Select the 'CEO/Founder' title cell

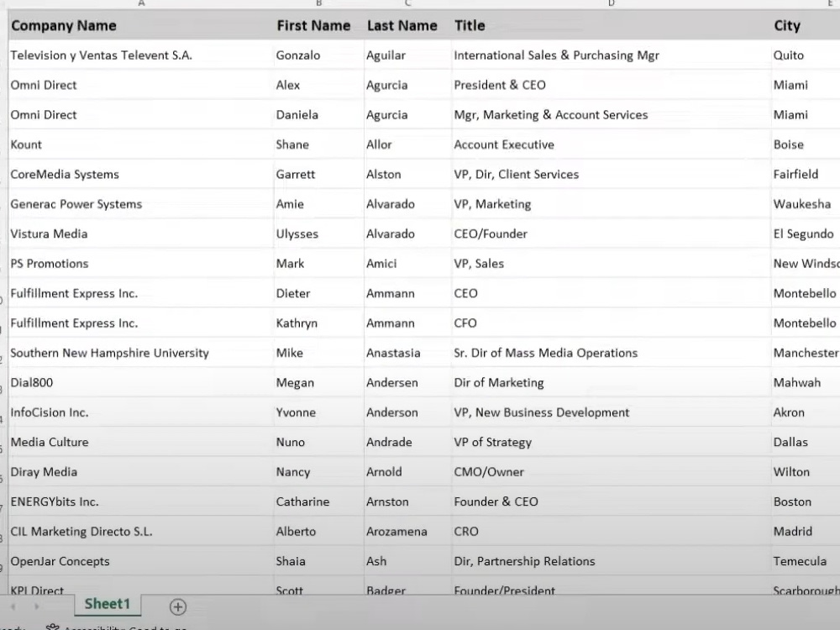tap(611, 234)
